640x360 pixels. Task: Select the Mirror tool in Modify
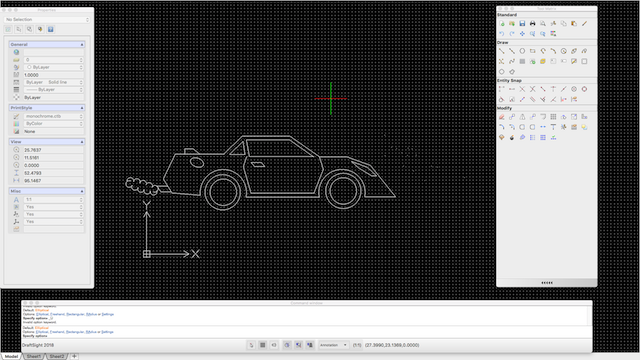522,117
